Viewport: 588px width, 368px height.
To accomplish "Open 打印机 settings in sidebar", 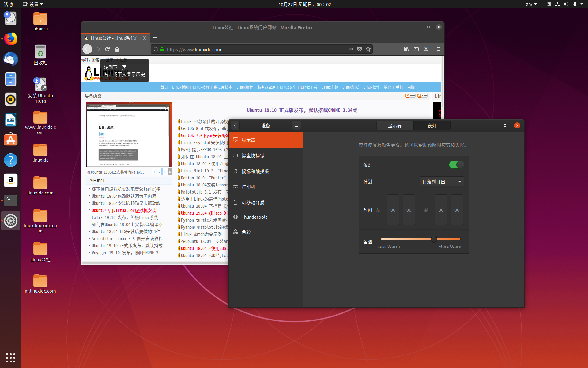I will point(266,187).
